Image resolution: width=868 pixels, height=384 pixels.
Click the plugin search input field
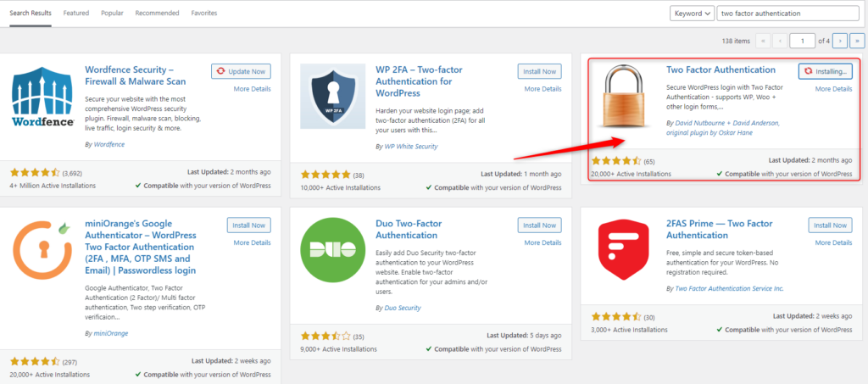pos(789,14)
